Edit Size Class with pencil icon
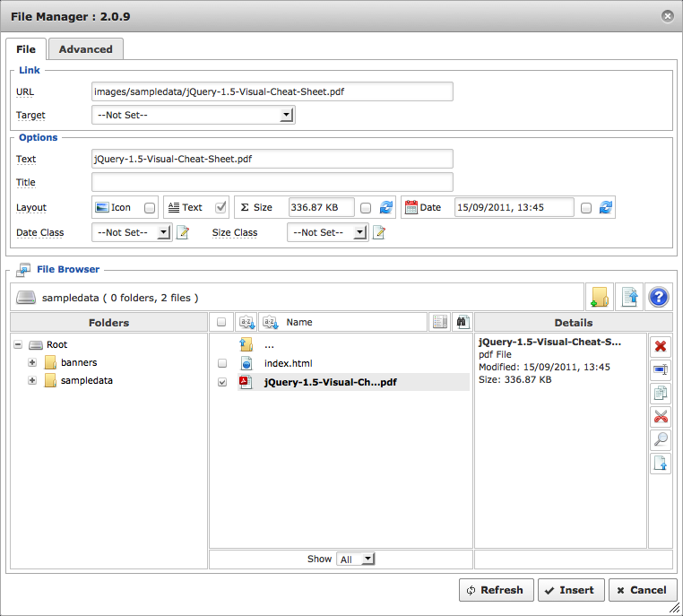Viewport: 683px width, 616px height. [379, 232]
